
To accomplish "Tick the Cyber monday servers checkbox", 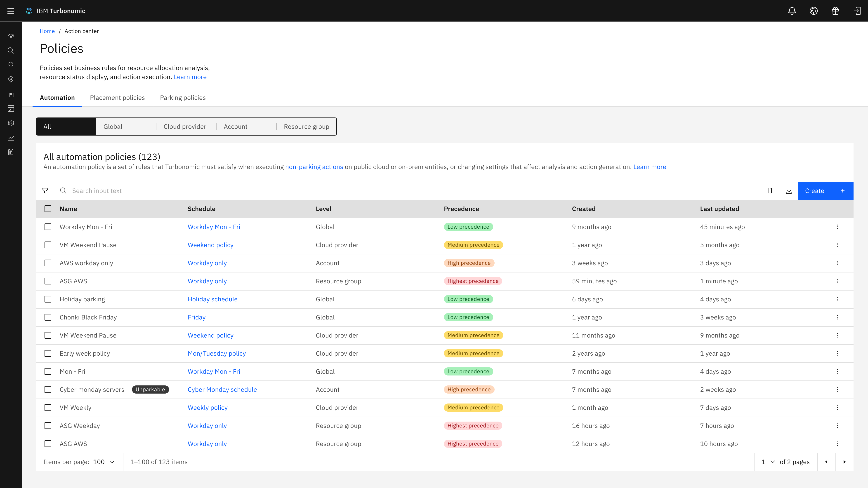I will [x=48, y=389].
